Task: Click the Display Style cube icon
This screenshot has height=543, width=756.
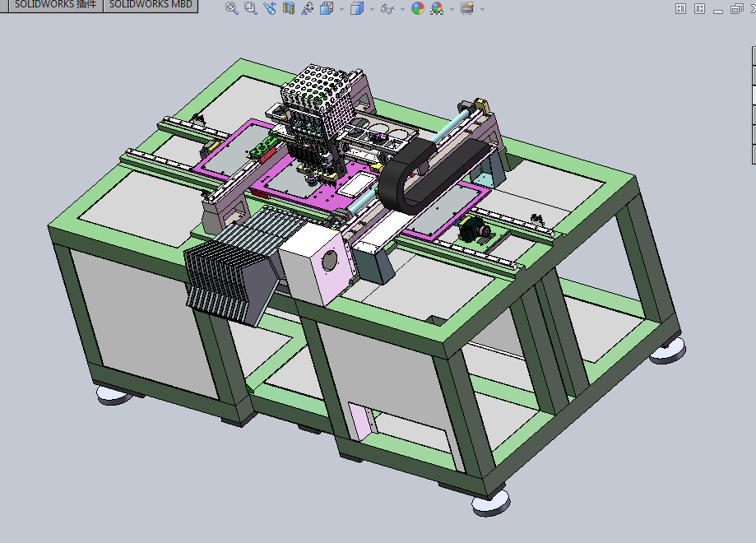Action: click(x=357, y=8)
